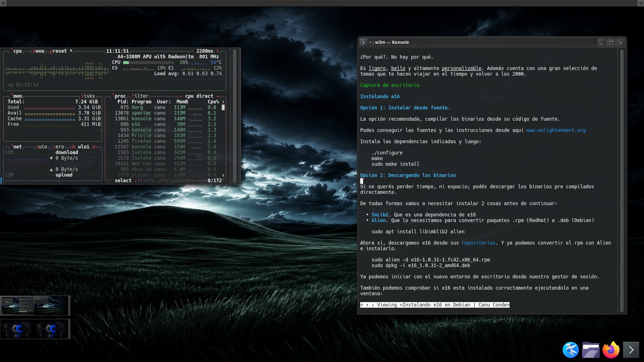Select the e16 process row
644x362 pixels.
(x=165, y=124)
